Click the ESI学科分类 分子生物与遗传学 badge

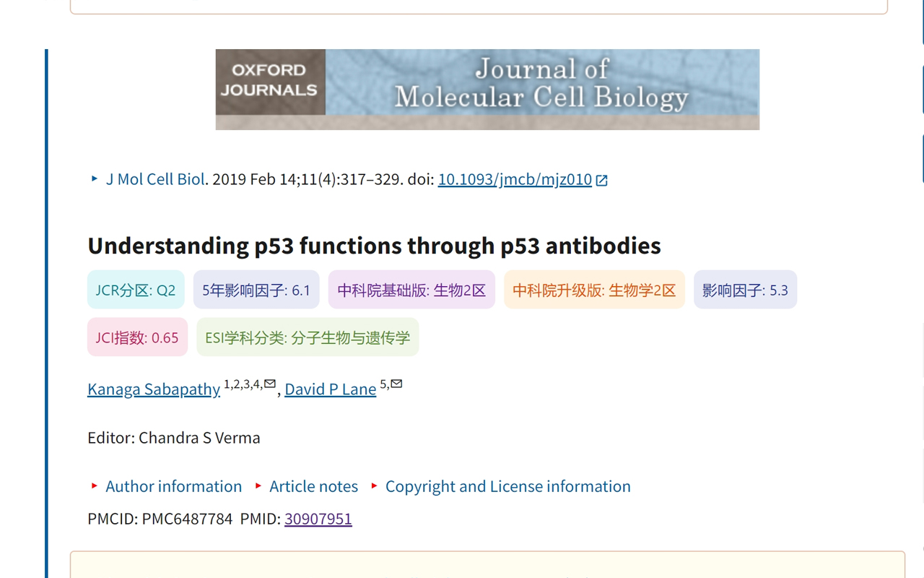tap(307, 337)
